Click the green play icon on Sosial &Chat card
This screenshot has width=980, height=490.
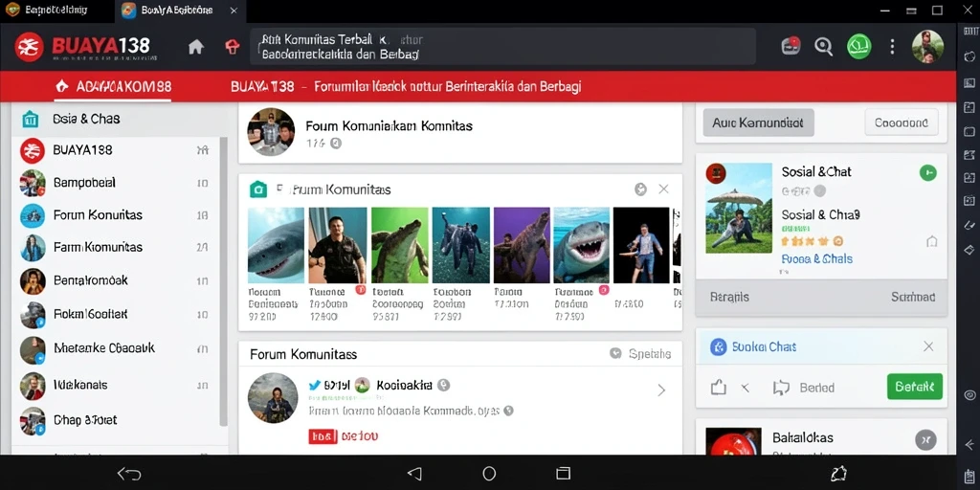point(928,172)
